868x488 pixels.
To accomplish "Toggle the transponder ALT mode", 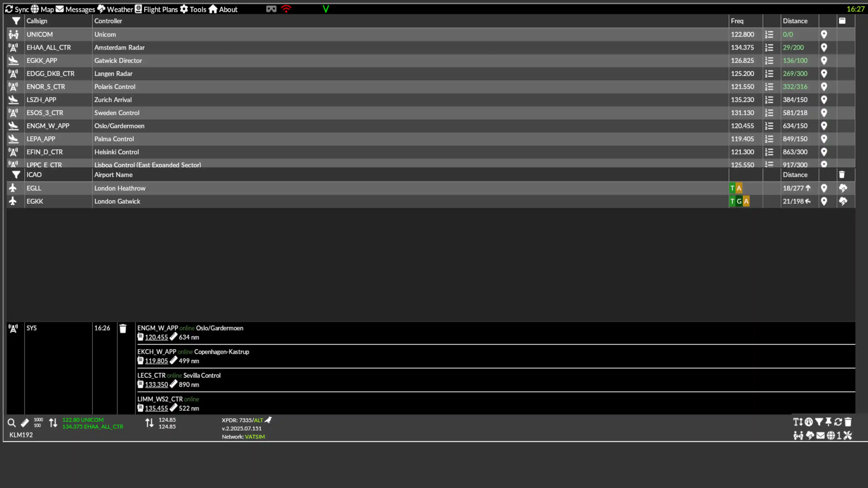I will pyautogui.click(x=258, y=420).
